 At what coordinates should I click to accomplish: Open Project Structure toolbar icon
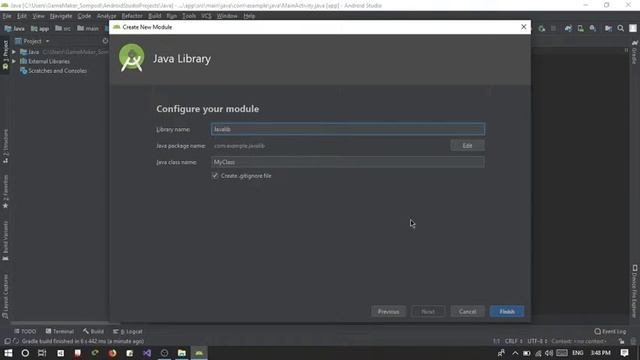tap(608, 29)
